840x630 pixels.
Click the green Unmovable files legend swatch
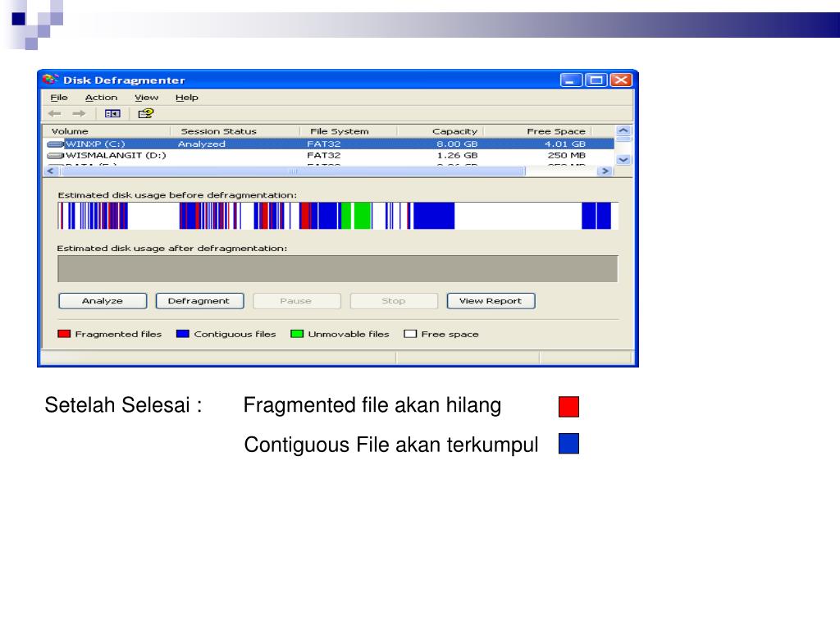click(x=297, y=334)
